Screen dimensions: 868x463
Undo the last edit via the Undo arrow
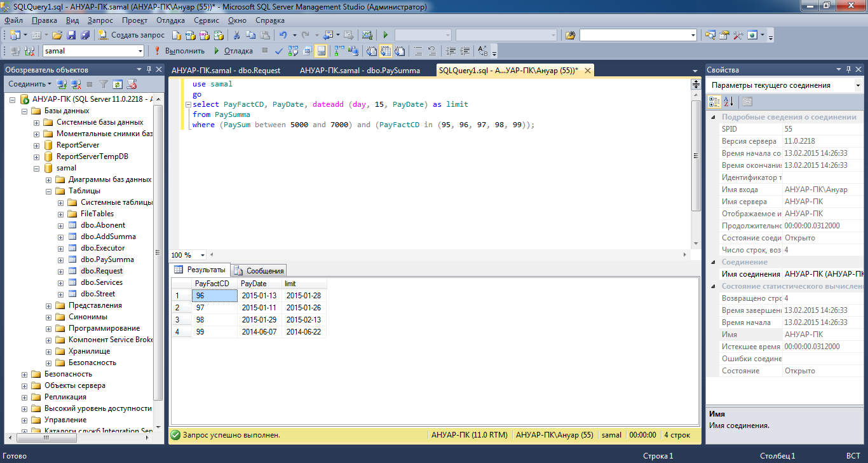click(283, 36)
